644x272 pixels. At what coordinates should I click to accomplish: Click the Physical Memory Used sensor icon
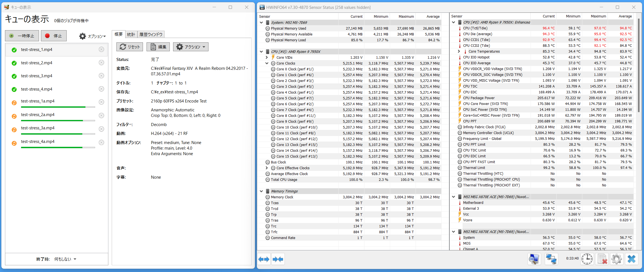click(x=268, y=29)
